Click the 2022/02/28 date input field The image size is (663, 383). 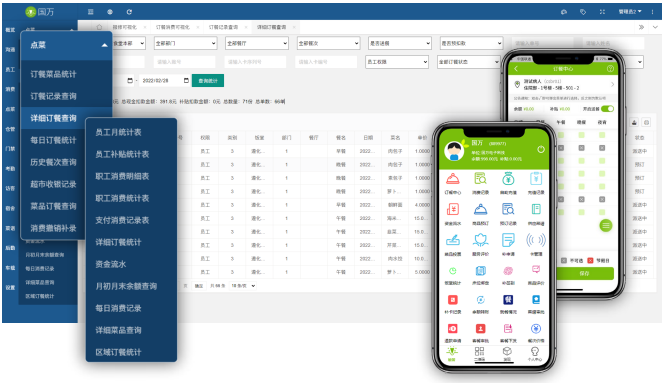point(164,80)
